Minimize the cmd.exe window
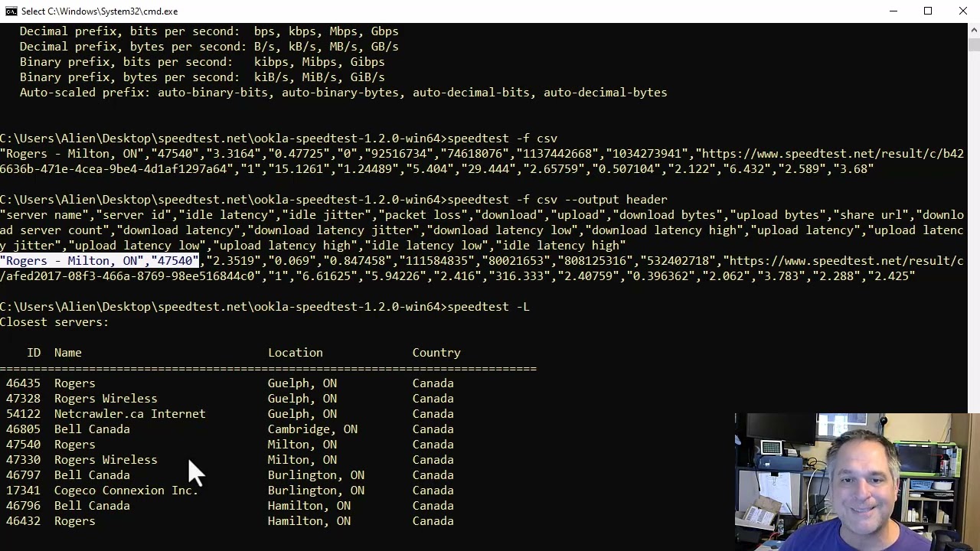This screenshot has width=980, height=551. (x=893, y=11)
